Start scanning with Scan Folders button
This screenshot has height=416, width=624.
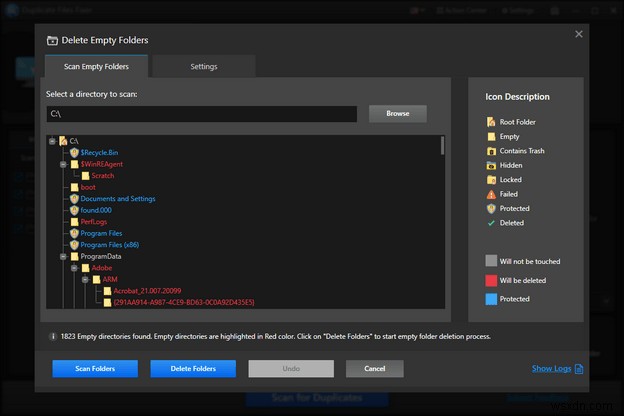click(95, 369)
